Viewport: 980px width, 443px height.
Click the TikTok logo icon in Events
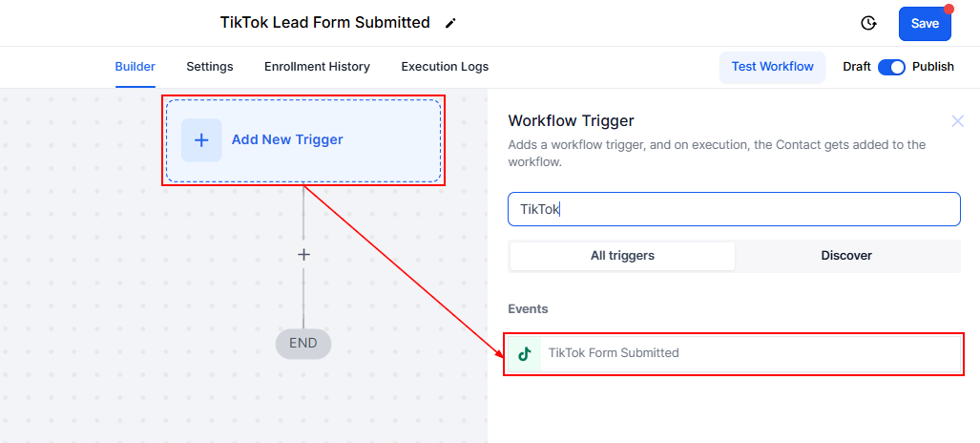(x=524, y=353)
